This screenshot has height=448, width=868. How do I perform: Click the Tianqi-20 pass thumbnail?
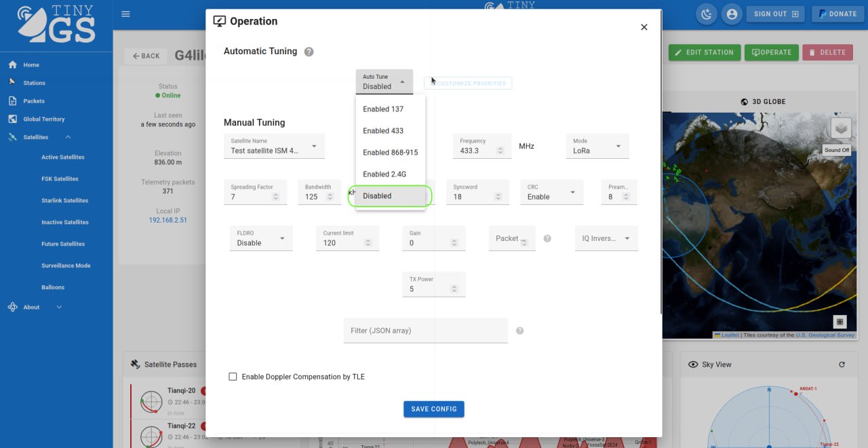coord(151,400)
